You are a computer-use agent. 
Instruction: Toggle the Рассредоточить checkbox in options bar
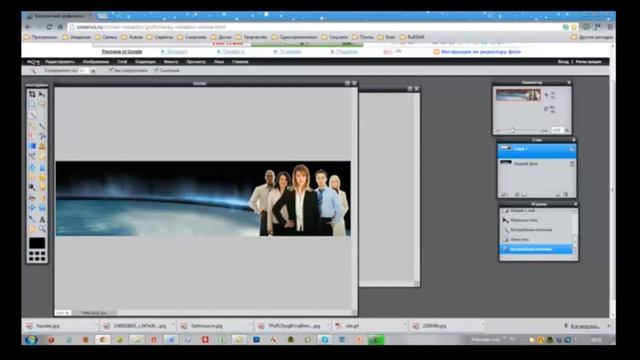pos(111,70)
